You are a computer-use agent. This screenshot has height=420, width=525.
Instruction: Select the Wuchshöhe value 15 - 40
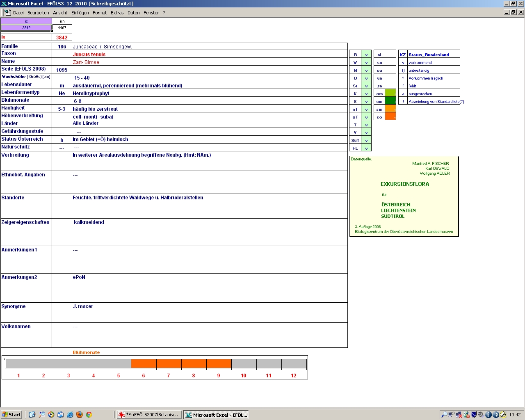tap(82, 78)
